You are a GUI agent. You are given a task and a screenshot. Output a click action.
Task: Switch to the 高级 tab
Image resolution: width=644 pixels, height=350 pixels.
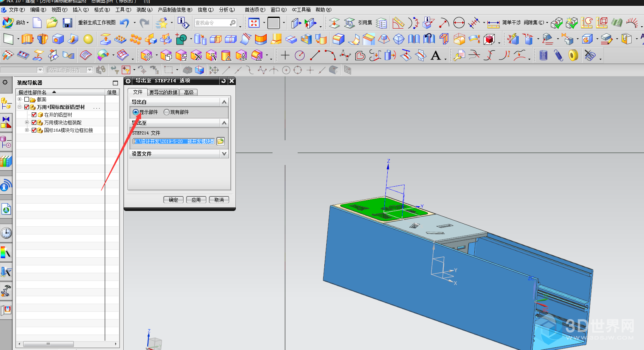tap(189, 92)
